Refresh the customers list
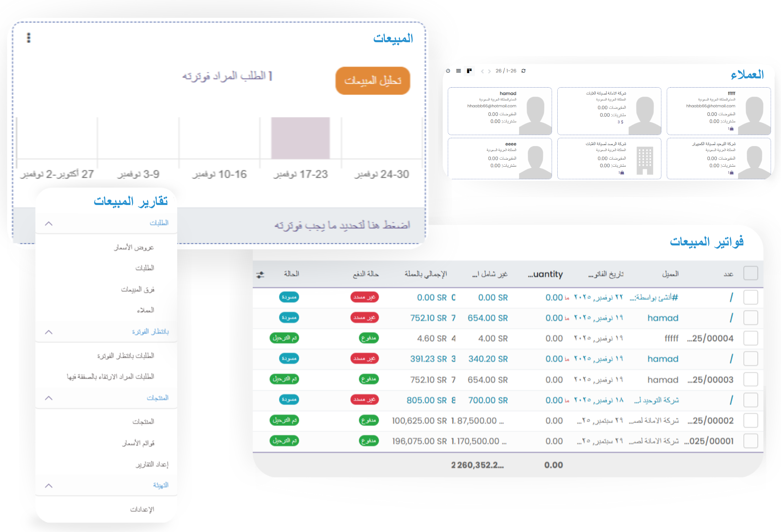Screen dimensions: 781x532 523,71
